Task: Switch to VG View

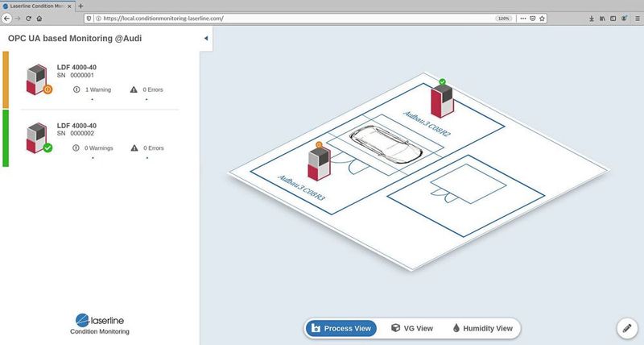Action: click(x=411, y=329)
